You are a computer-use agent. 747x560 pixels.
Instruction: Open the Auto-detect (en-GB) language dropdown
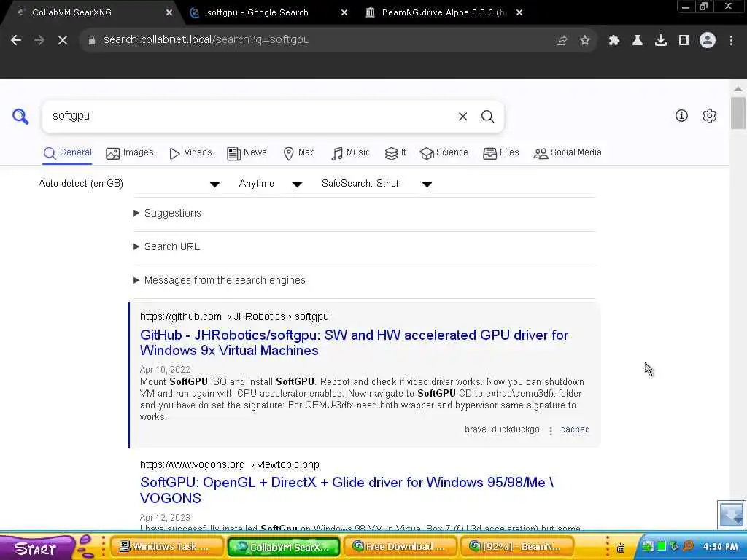pos(128,184)
